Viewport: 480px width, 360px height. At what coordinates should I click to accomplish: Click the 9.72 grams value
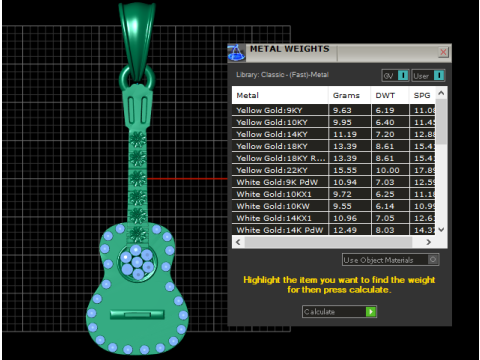[x=342, y=194]
